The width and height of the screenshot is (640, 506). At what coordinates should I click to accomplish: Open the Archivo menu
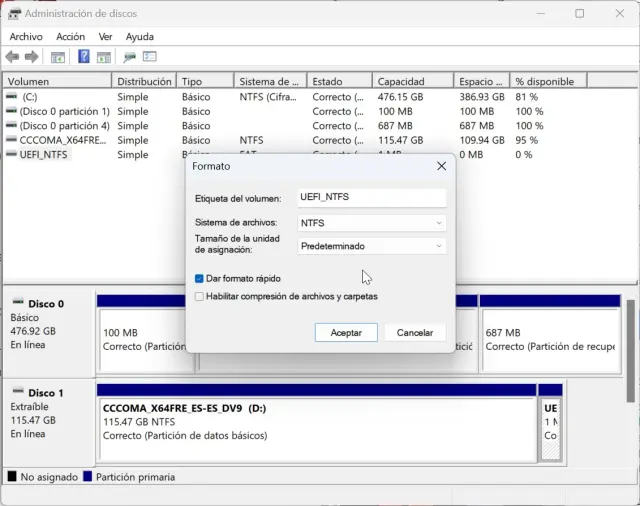(26, 36)
